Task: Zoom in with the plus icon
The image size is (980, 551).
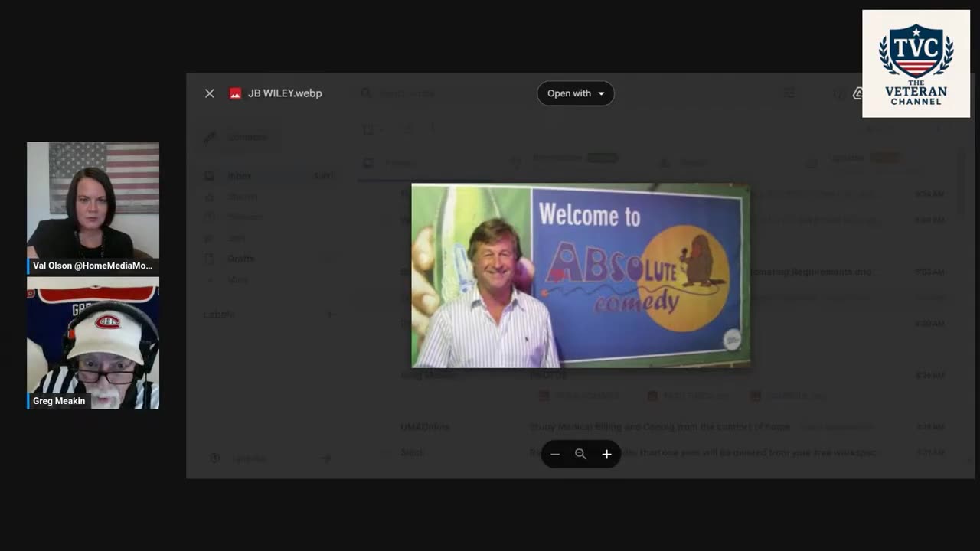Action: [x=606, y=455]
